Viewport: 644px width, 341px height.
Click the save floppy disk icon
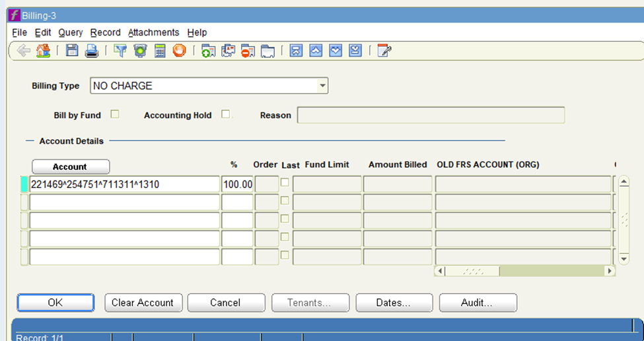coord(72,51)
